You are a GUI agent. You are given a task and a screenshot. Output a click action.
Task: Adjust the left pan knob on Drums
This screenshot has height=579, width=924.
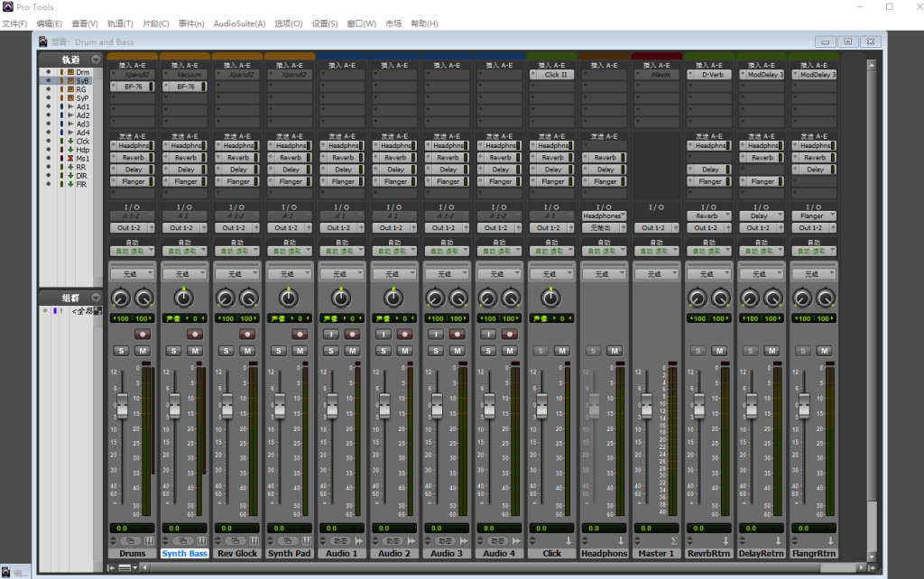tap(121, 298)
